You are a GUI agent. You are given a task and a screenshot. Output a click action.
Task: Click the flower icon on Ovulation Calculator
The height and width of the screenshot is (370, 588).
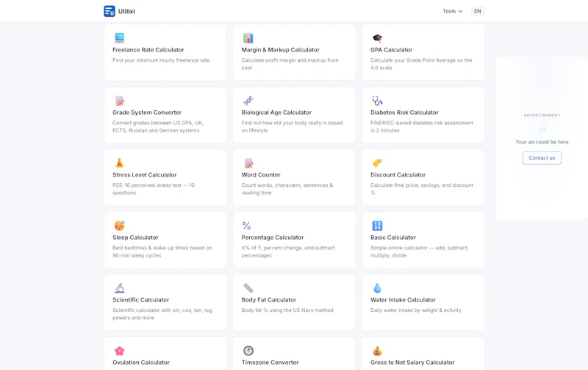coord(119,351)
